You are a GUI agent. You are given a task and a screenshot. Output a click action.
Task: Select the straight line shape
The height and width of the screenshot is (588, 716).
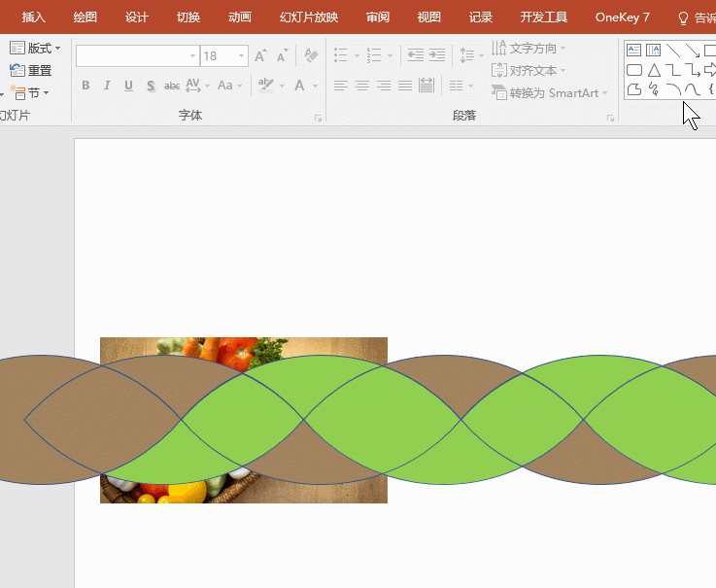[x=672, y=50]
